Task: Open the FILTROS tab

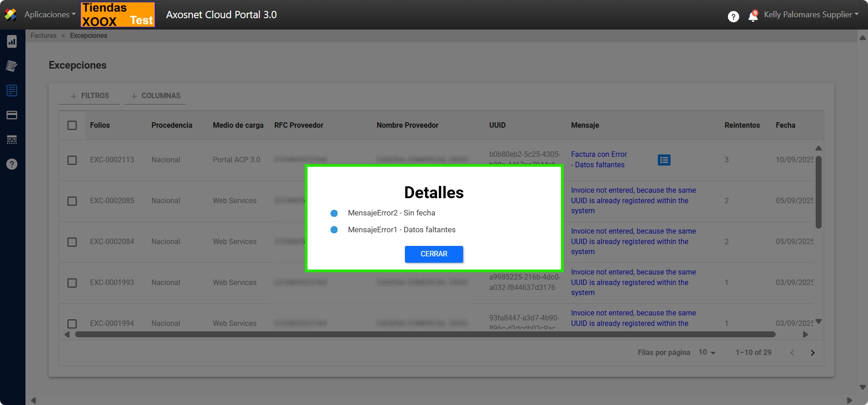Action: click(90, 96)
